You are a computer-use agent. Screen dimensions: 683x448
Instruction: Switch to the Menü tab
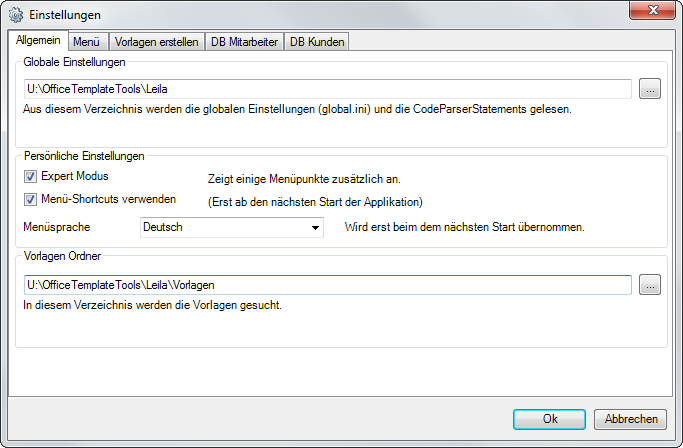(x=88, y=41)
